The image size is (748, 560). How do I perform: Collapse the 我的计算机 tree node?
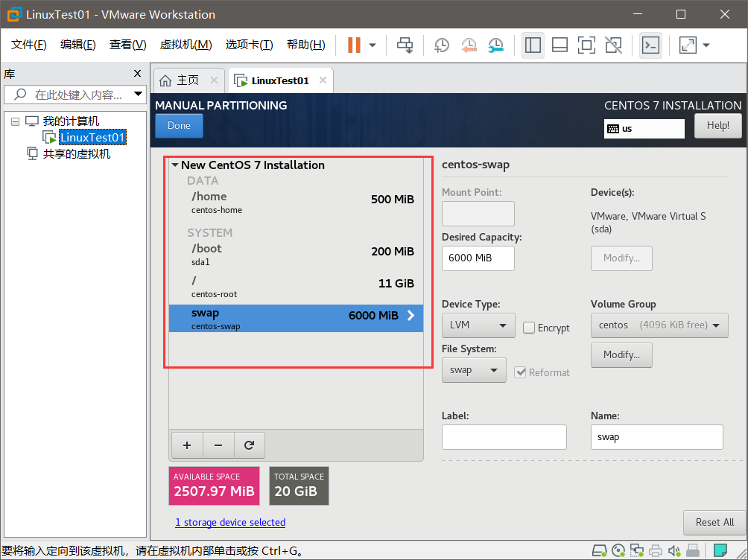tap(15, 121)
